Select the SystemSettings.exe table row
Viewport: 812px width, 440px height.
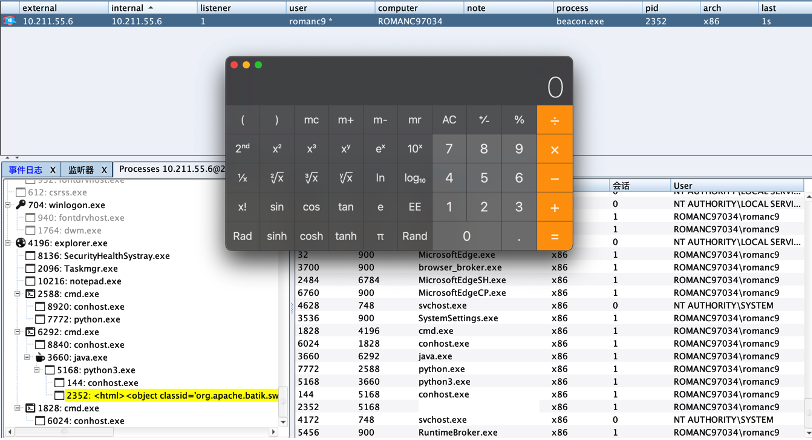tap(549, 318)
